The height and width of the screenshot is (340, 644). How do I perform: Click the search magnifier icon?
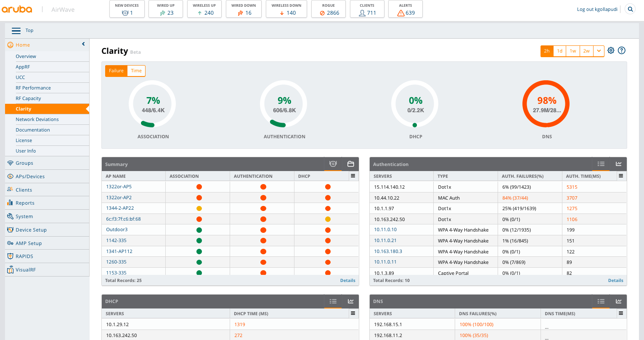(x=630, y=9)
